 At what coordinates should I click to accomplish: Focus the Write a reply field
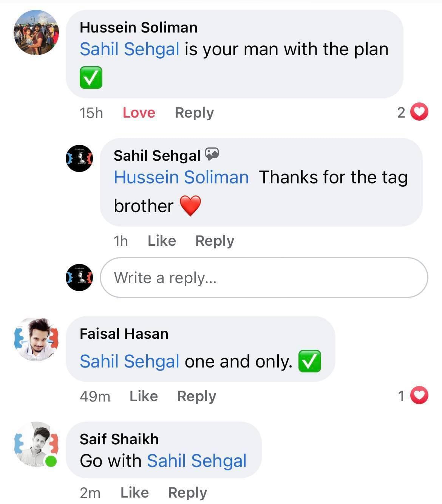tap(264, 278)
